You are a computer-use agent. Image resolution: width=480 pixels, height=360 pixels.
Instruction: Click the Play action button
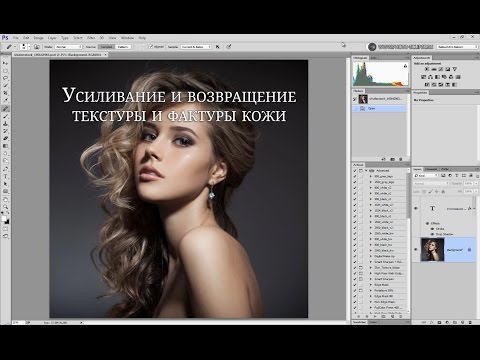(x=375, y=316)
